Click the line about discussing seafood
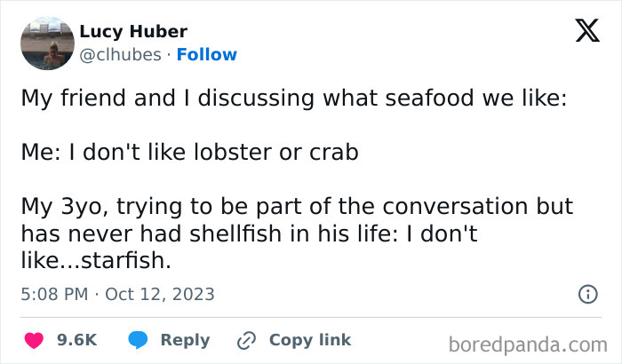Image resolution: width=622 pixels, height=364 pixels. 293,99
